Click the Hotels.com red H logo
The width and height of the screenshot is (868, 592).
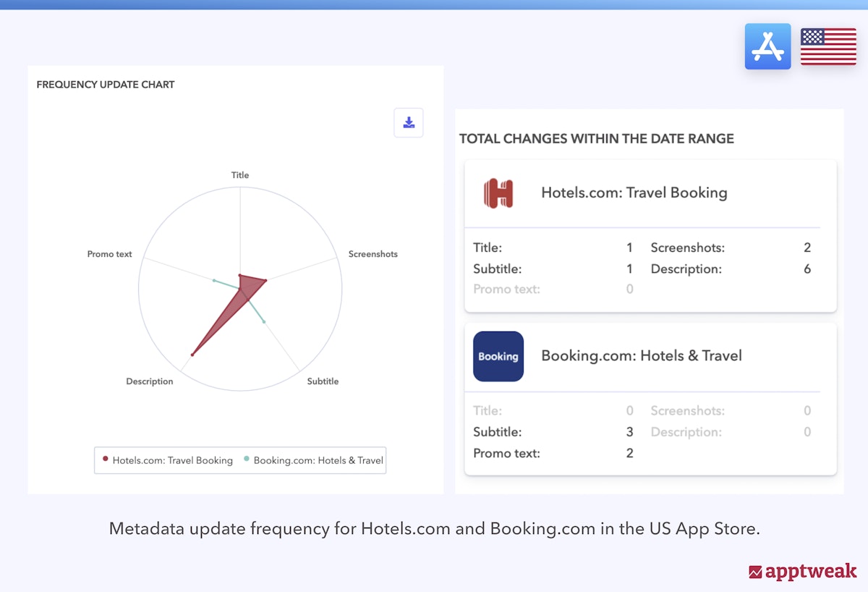[498, 193]
